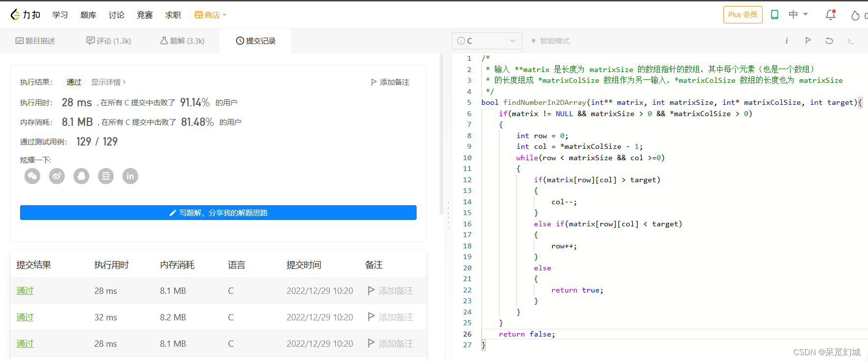The image size is (868, 361).
Task: Open the C language dropdown
Action: tap(486, 41)
